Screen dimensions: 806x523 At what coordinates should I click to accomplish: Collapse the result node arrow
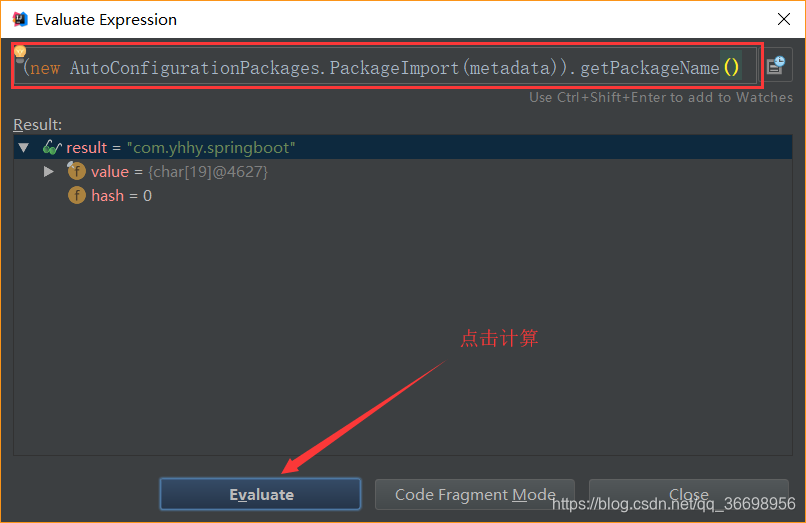tap(24, 148)
